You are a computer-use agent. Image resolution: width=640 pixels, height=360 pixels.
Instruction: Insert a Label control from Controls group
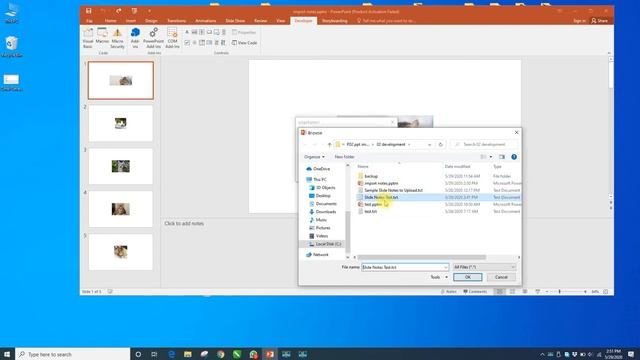(187, 32)
